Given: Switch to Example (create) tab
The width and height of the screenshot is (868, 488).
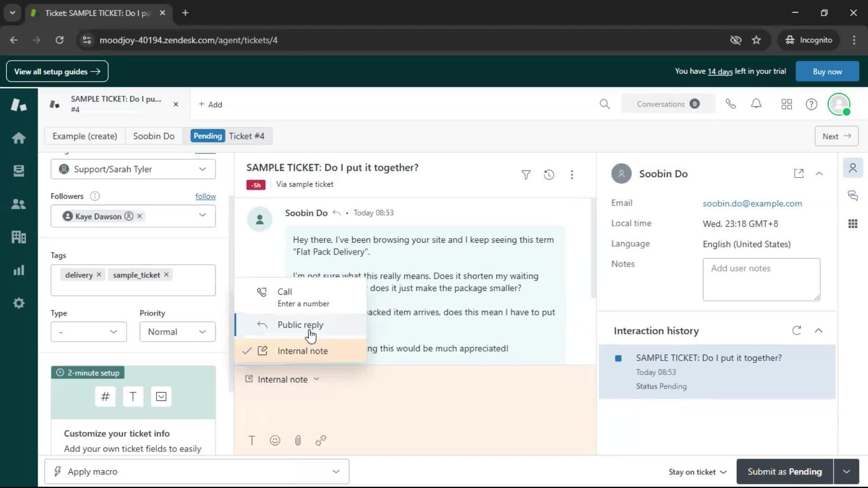Looking at the screenshot, I should (85, 136).
